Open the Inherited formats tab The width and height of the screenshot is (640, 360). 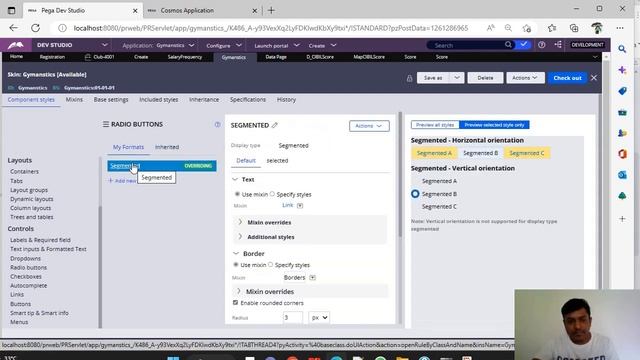(167, 147)
